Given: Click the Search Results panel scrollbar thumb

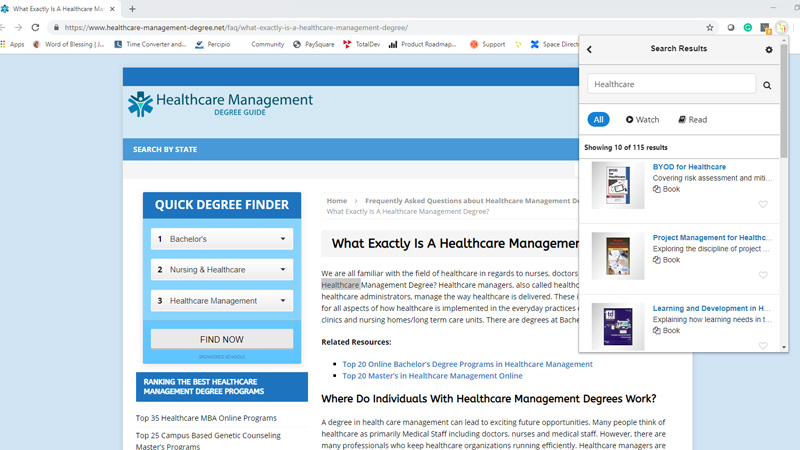Looking at the screenshot, I should (x=784, y=102).
